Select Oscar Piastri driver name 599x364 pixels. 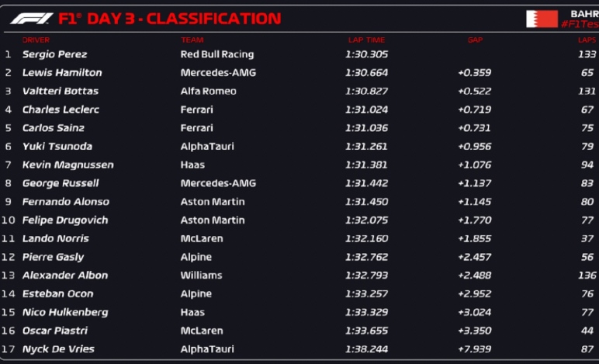pyautogui.click(x=54, y=331)
